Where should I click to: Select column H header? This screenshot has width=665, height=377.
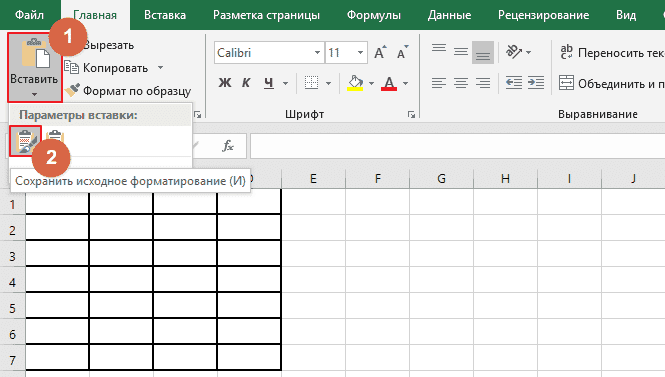(506, 179)
